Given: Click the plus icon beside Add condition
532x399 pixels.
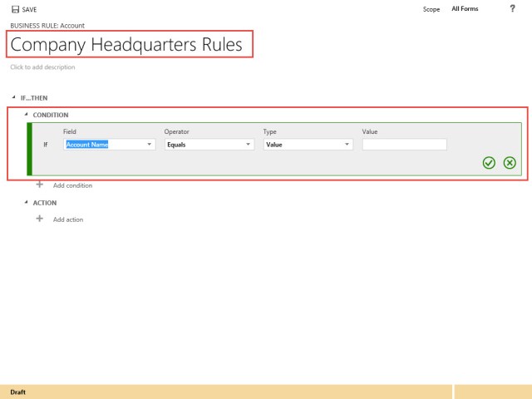Looking at the screenshot, I should [x=39, y=185].
